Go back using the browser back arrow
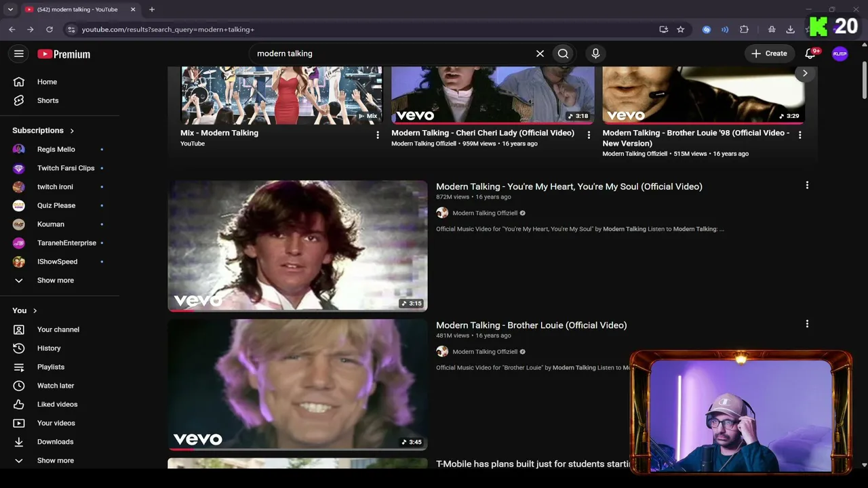 pyautogui.click(x=12, y=29)
